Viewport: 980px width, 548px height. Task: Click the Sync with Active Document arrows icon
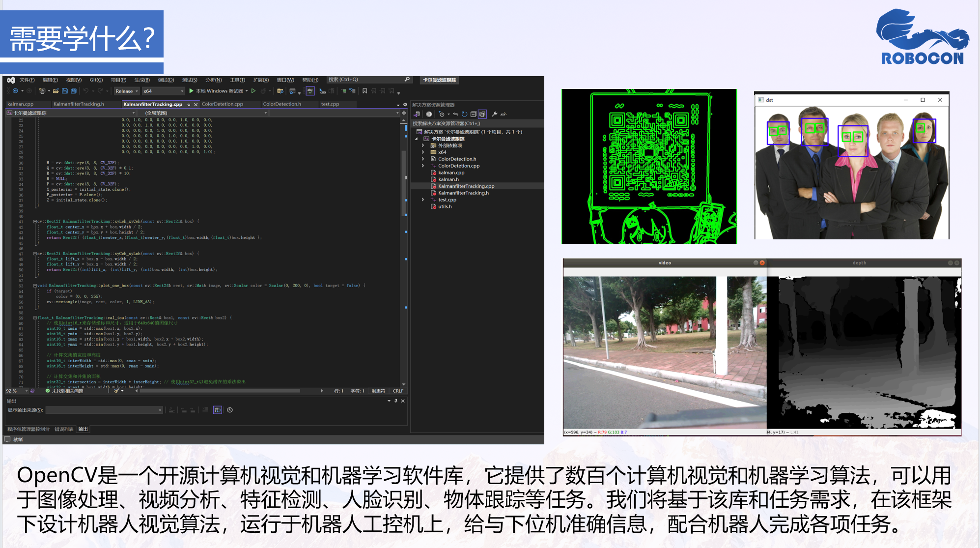click(x=455, y=114)
